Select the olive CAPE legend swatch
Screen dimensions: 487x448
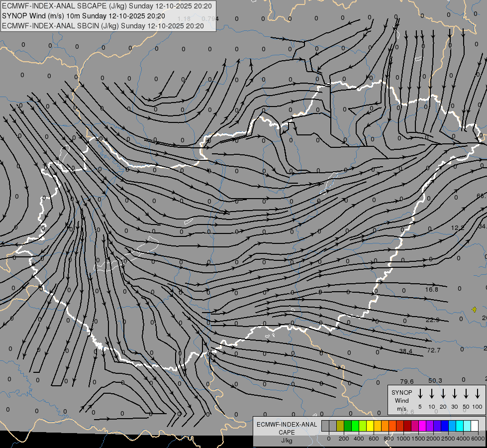coord(340,426)
